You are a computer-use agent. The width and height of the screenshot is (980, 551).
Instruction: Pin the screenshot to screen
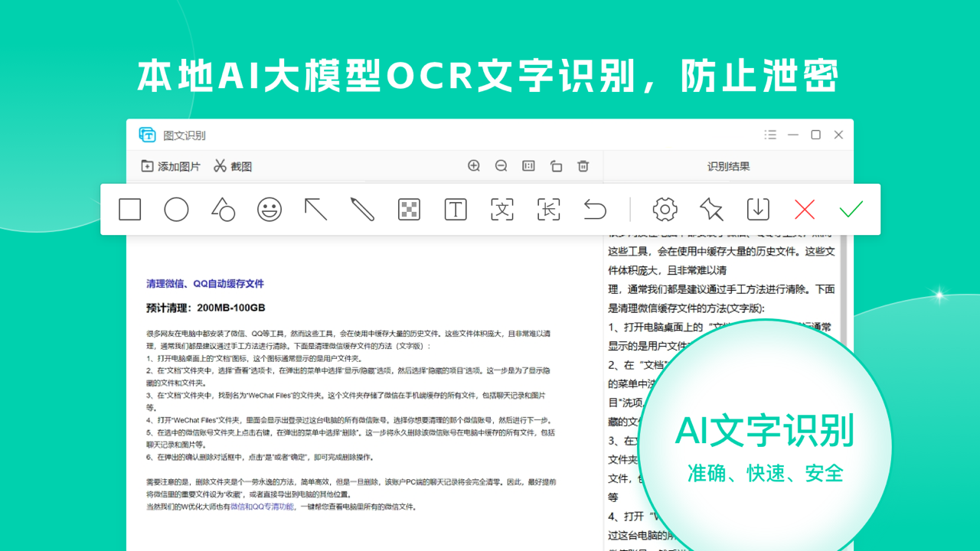point(710,209)
